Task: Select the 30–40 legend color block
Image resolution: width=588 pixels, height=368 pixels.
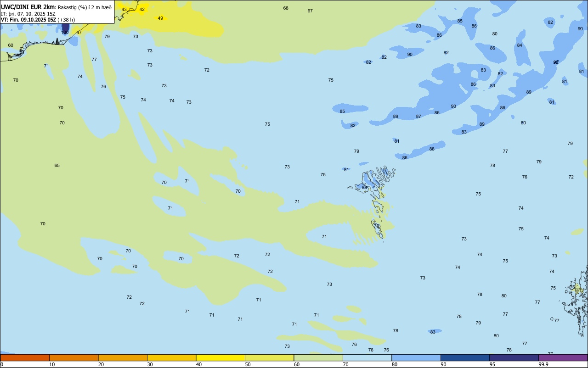Action: click(x=171, y=357)
